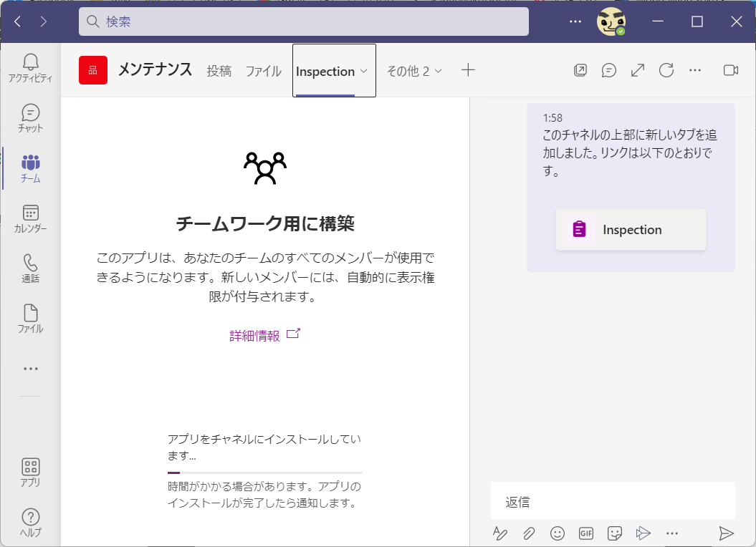Open the emoji picker
The height and width of the screenshot is (547, 756).
[558, 533]
